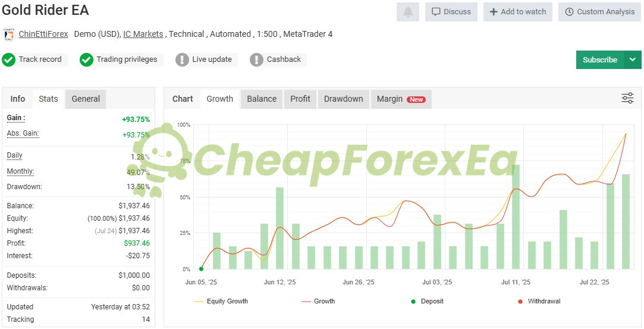The height and width of the screenshot is (329, 644).
Task: Click the Cashback warning icon
Action: tap(256, 59)
